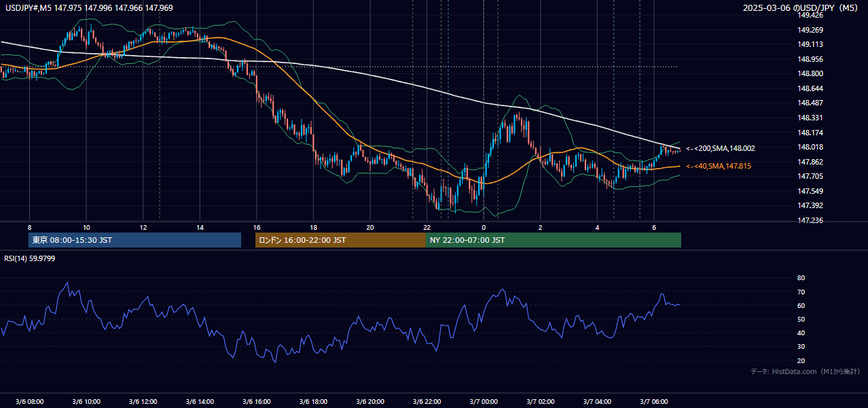Click RSI scale value 30
The image size is (868, 408).
point(801,347)
